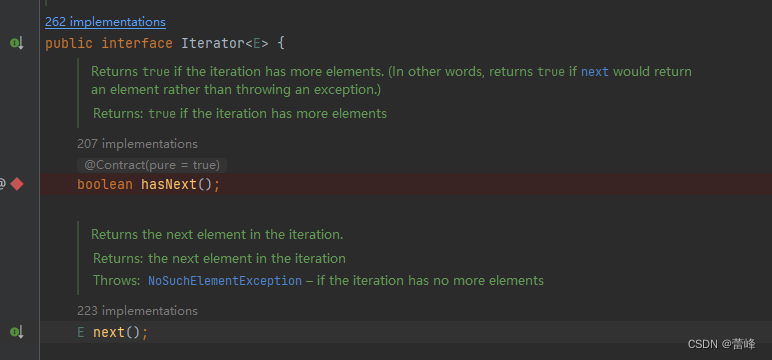Image resolution: width=772 pixels, height=360 pixels.
Task: Open the 262 implementations link
Action: 105,22
